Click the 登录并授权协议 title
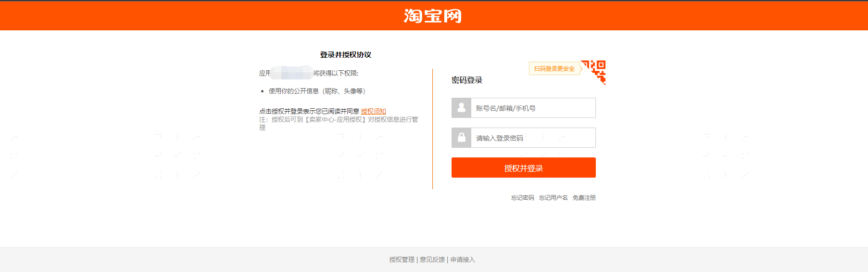 pos(345,55)
